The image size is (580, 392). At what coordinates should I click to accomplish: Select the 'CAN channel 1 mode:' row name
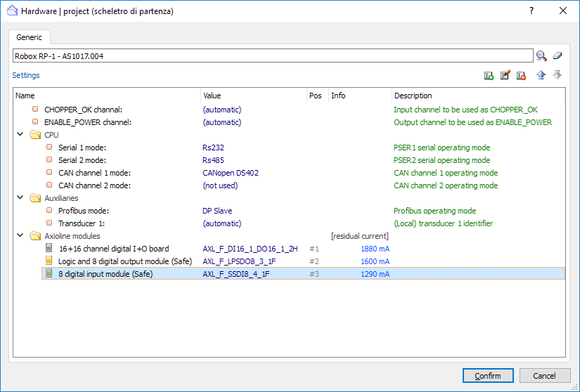94,173
